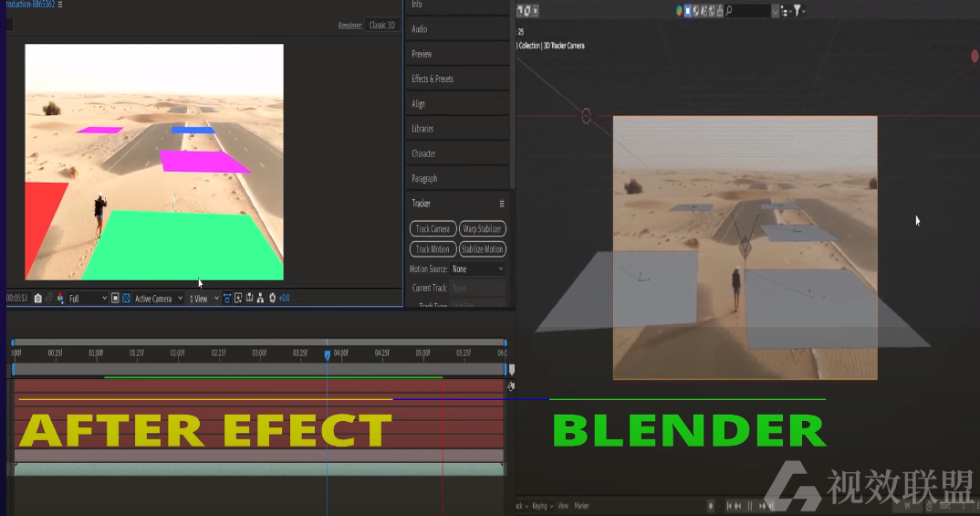
Task: Open the Classic 3D renderer button
Action: coord(382,26)
